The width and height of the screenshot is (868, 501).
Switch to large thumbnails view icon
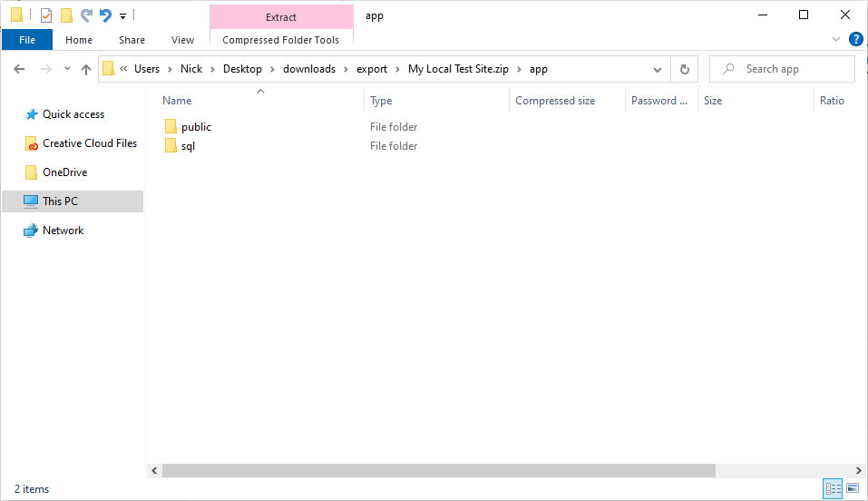[853, 488]
